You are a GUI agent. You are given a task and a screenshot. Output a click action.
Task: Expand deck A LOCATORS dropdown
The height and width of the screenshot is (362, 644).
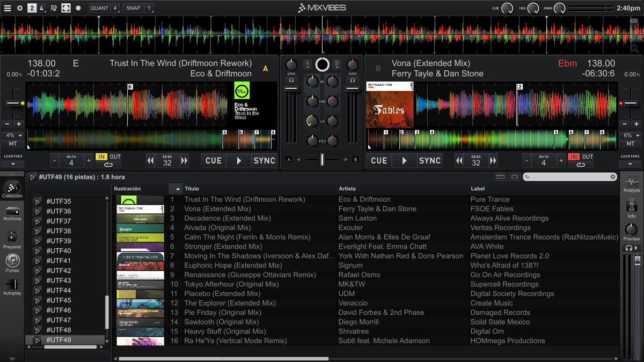tap(13, 164)
